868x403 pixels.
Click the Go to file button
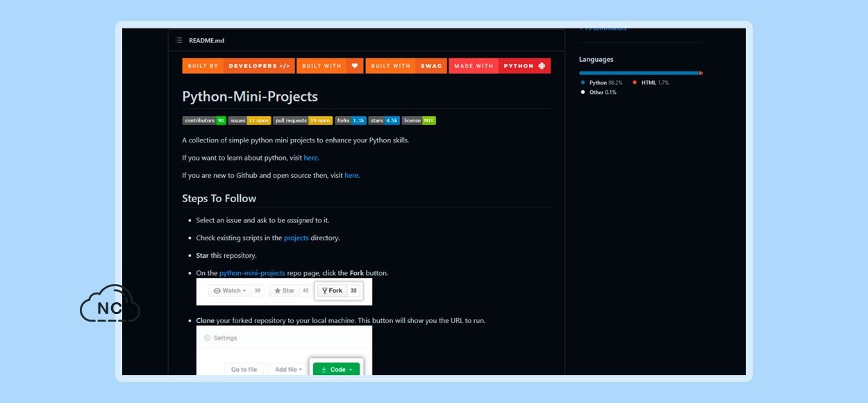244,370
